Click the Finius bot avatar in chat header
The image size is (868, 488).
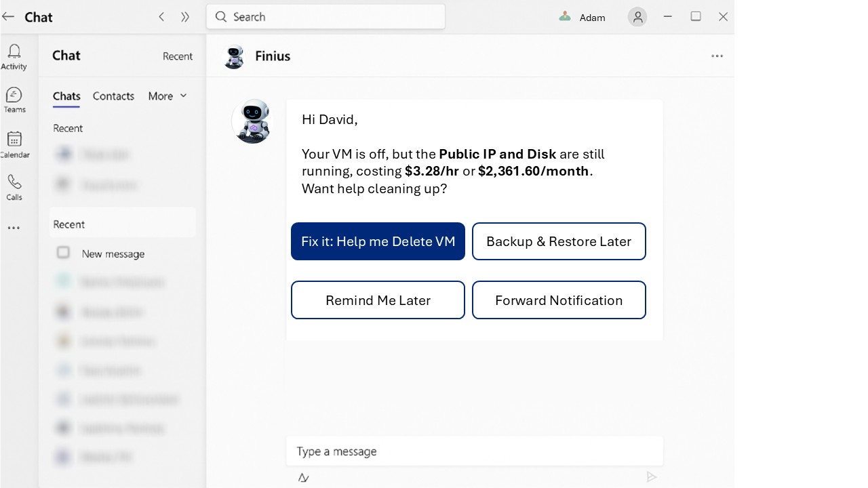[x=234, y=56]
